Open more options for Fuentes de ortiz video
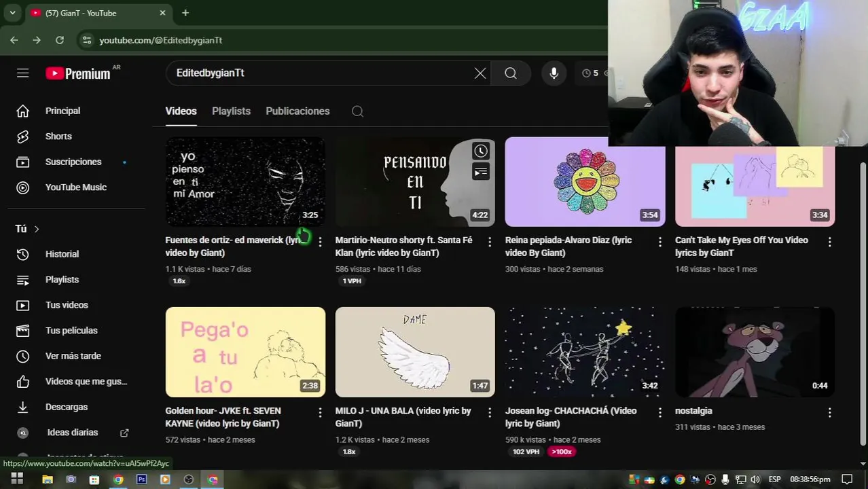868x489 pixels. click(x=320, y=242)
